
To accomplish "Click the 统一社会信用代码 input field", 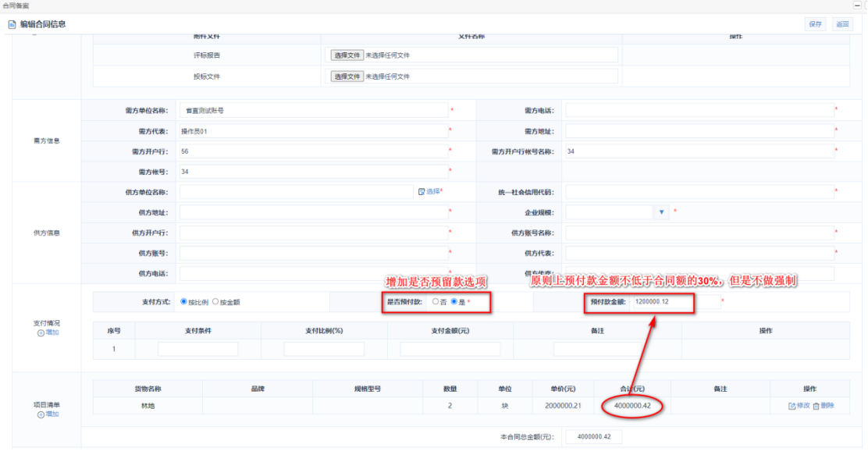I will click(699, 191).
